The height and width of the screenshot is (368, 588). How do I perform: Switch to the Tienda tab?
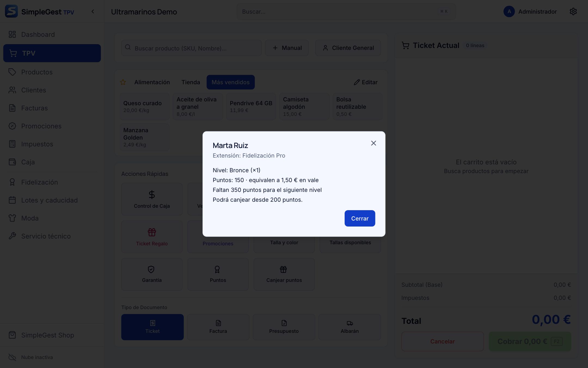pyautogui.click(x=191, y=82)
